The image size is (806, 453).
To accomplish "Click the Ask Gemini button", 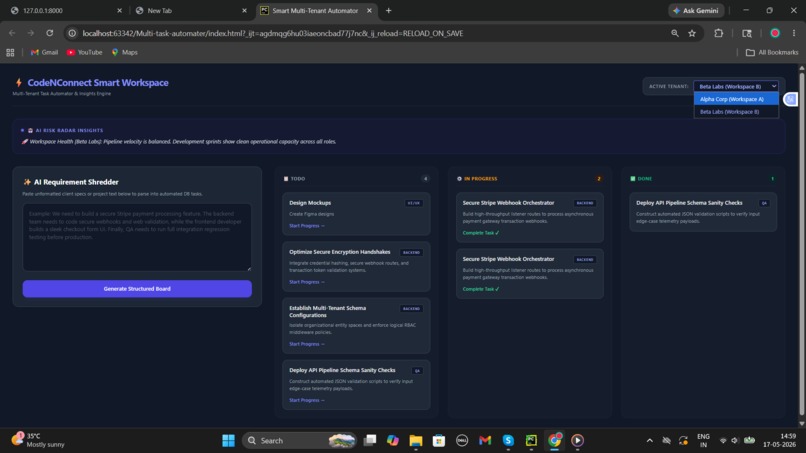I will coord(696,10).
